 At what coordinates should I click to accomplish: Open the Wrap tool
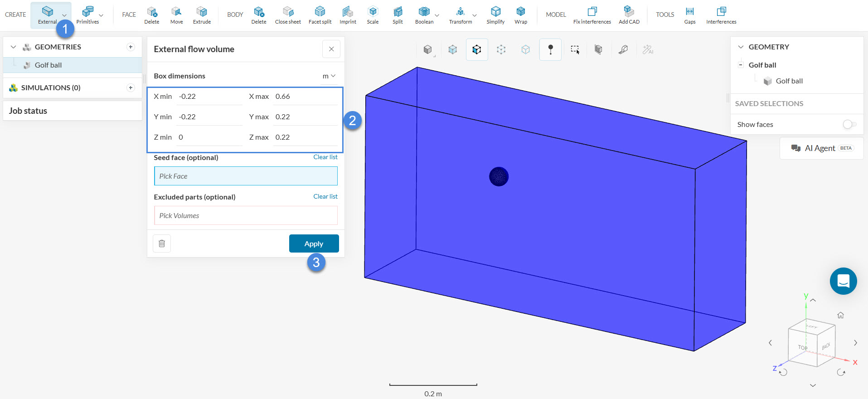click(521, 15)
